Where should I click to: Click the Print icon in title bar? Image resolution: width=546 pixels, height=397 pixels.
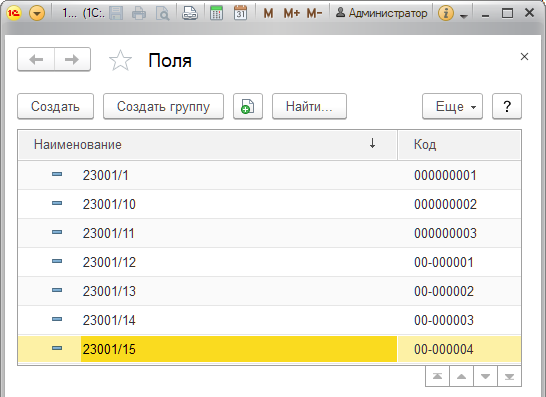139,14
